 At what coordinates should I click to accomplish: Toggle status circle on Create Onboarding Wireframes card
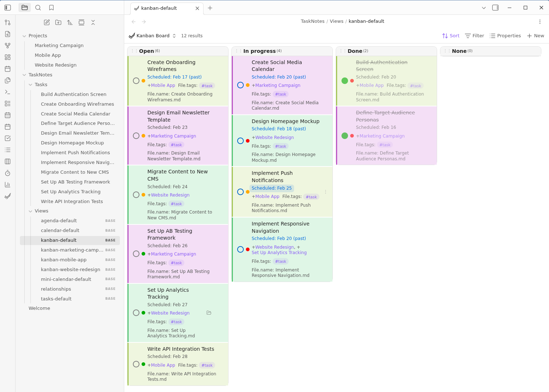(136, 81)
